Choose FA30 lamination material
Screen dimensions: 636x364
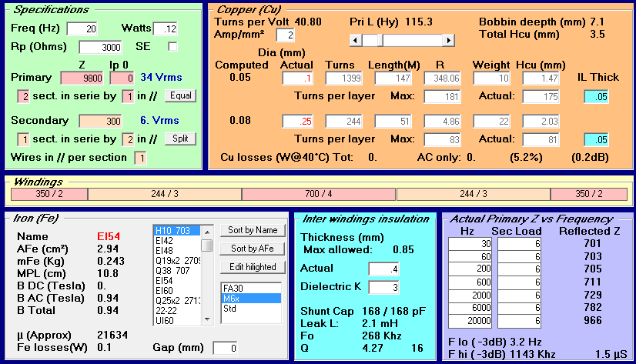[x=251, y=289]
